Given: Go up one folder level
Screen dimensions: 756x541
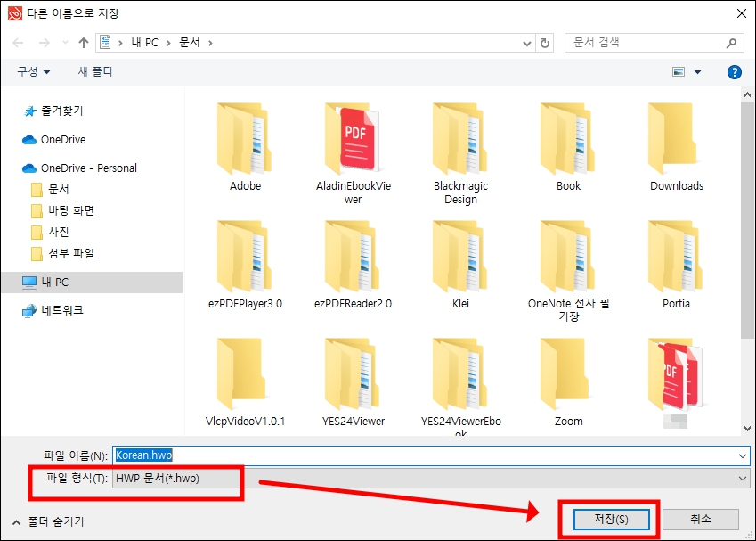Looking at the screenshot, I should click(84, 43).
